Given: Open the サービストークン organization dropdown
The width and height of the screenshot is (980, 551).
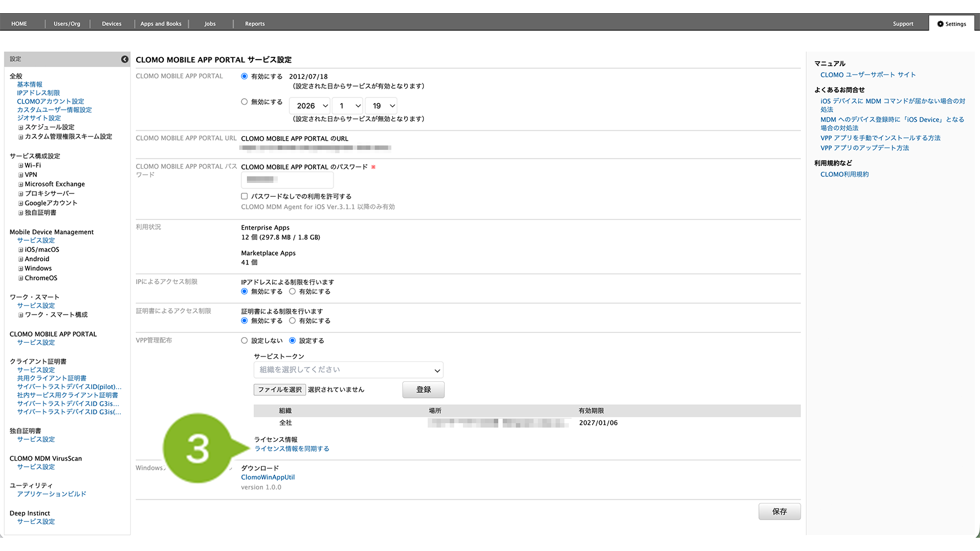Looking at the screenshot, I should [x=348, y=370].
